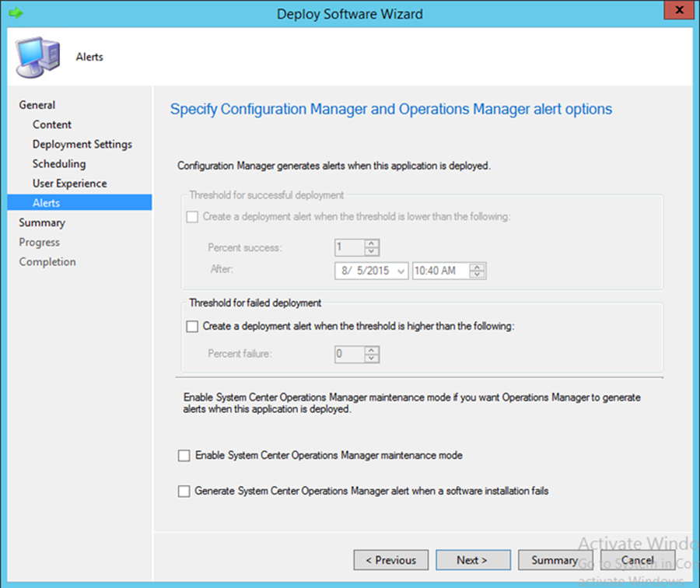The height and width of the screenshot is (588, 700).
Task: Go to the Content wizard step
Action: click(52, 124)
